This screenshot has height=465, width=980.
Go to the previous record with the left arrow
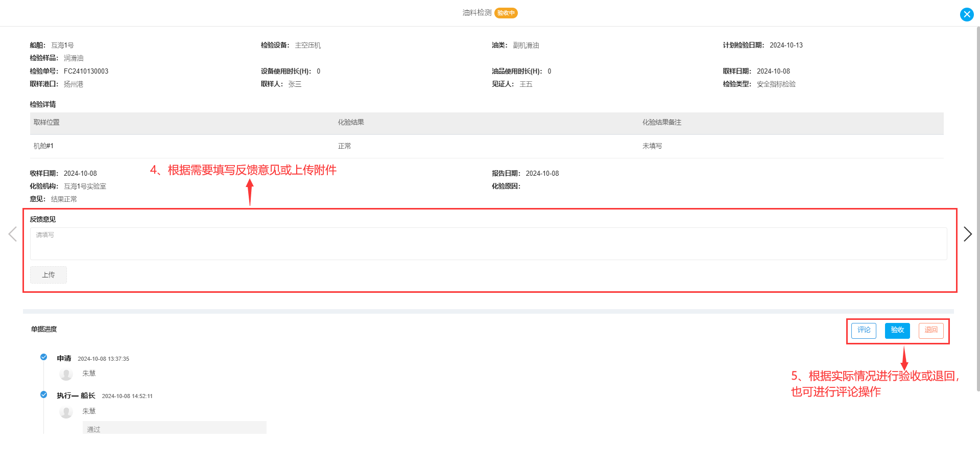(13, 234)
